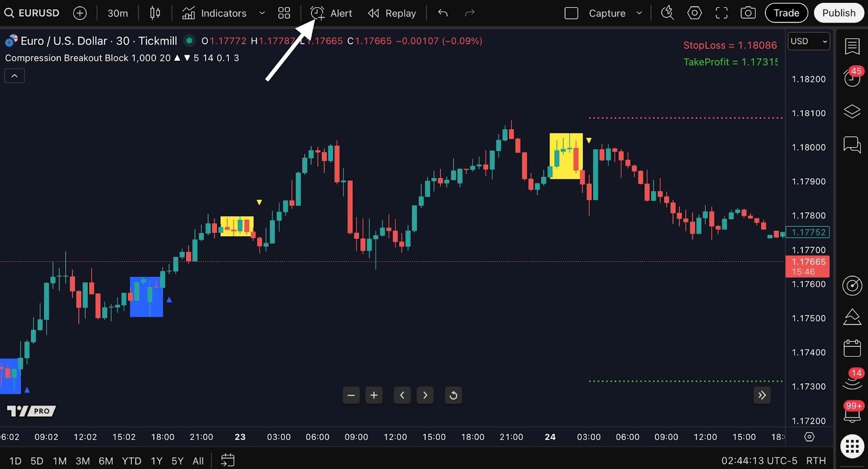Image resolution: width=868 pixels, height=469 pixels.
Task: Open the 30m interval selector
Action: (x=118, y=13)
